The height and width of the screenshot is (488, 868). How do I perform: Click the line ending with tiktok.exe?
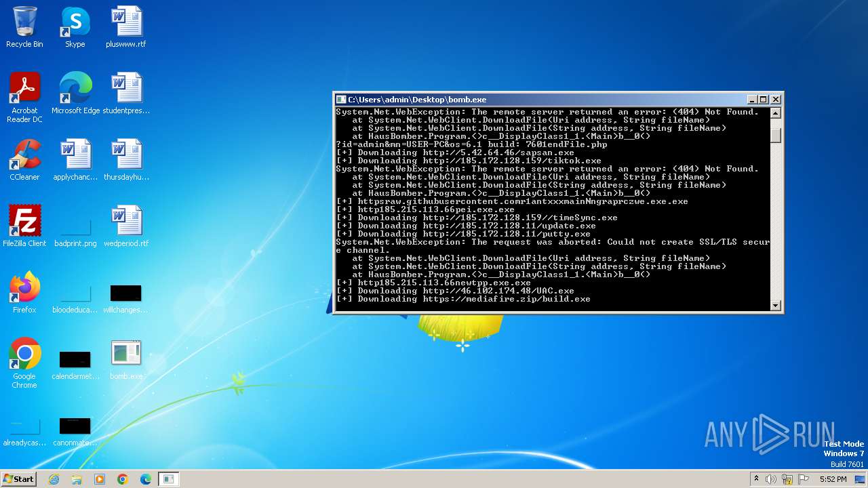click(x=469, y=161)
